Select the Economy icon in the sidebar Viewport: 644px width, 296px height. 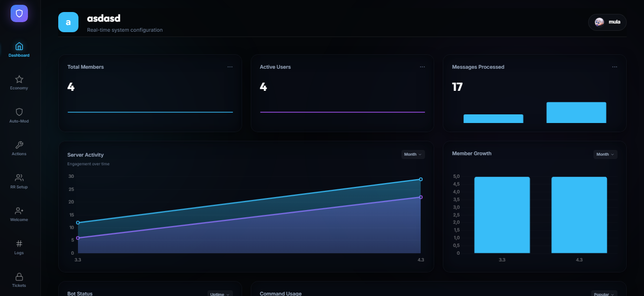19,82
